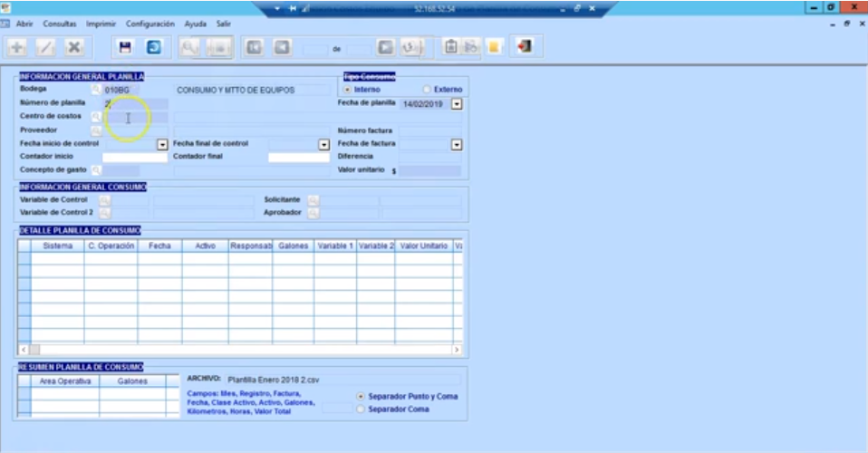Click the Activo column header
Screen dimensions: 868x453
point(205,246)
